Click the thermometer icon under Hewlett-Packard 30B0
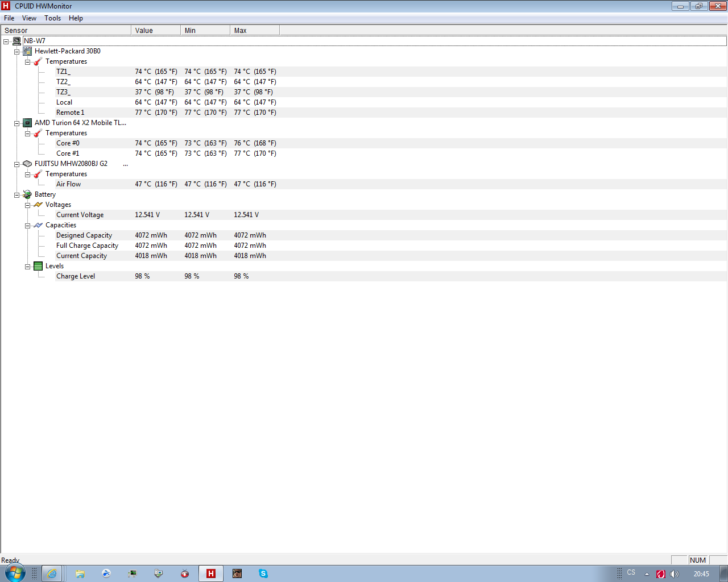 (38, 61)
